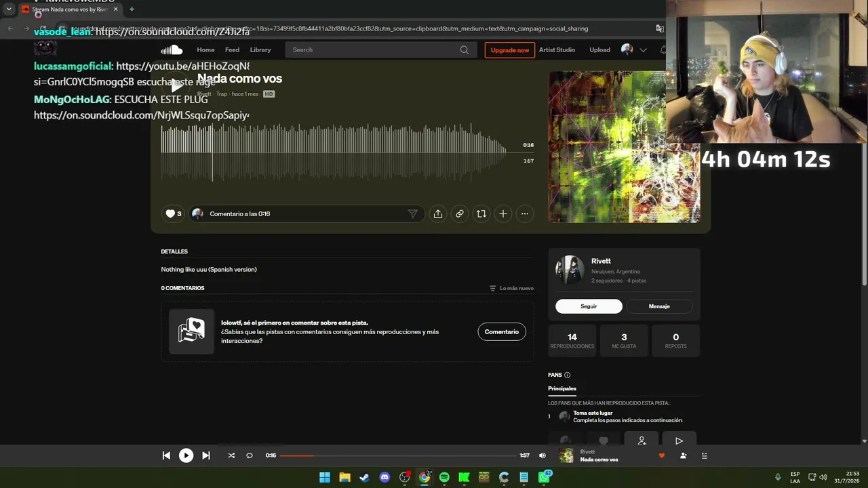Click the Seguir button
The image size is (868, 488).
pos(589,306)
